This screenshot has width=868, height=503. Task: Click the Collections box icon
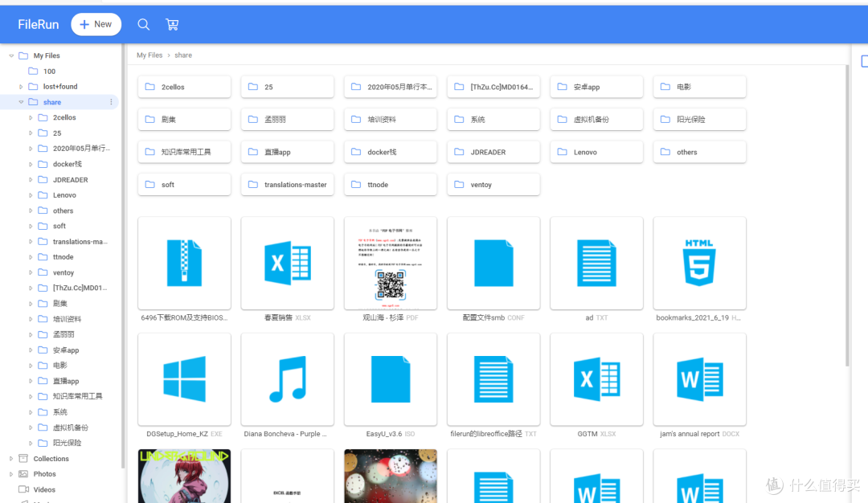click(x=23, y=458)
